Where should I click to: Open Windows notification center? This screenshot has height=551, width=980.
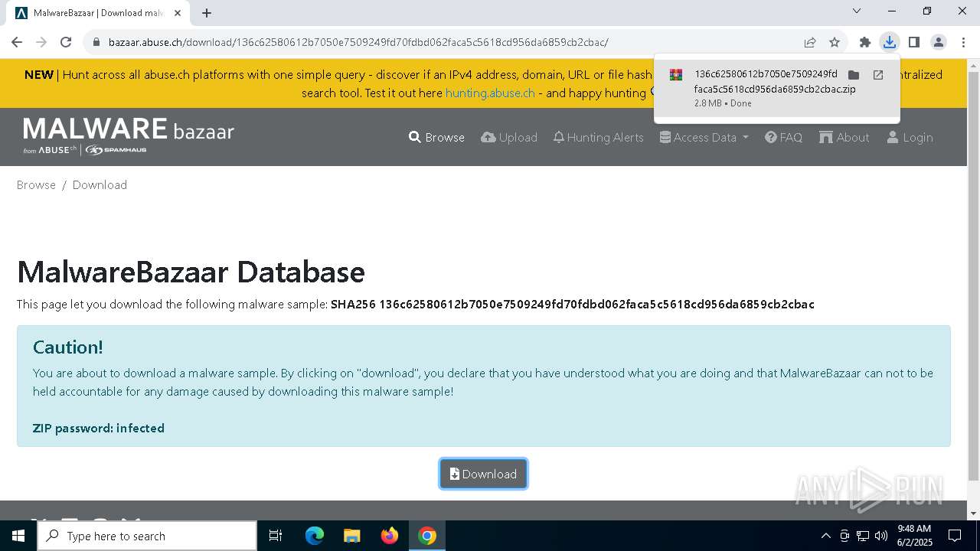[955, 536]
